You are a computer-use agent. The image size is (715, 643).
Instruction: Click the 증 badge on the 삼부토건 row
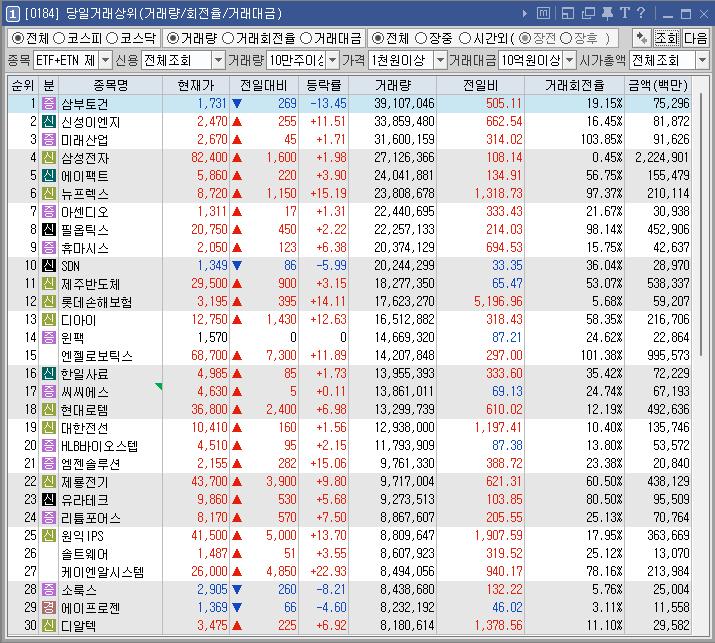point(49,104)
